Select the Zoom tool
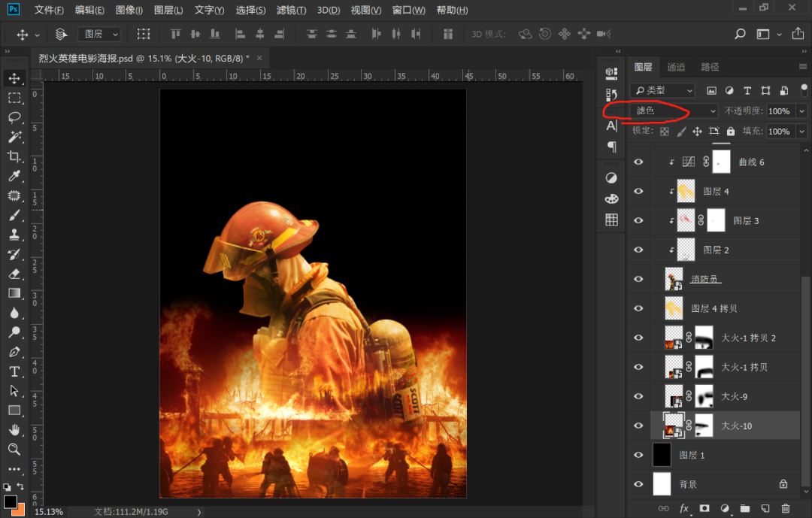Viewport: 812px width, 518px height. 14,449
